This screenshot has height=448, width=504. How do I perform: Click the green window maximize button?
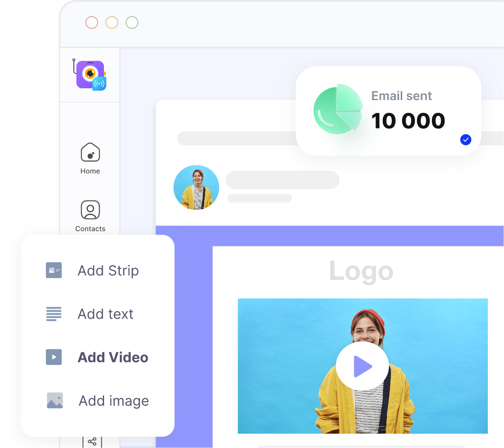pos(132,22)
